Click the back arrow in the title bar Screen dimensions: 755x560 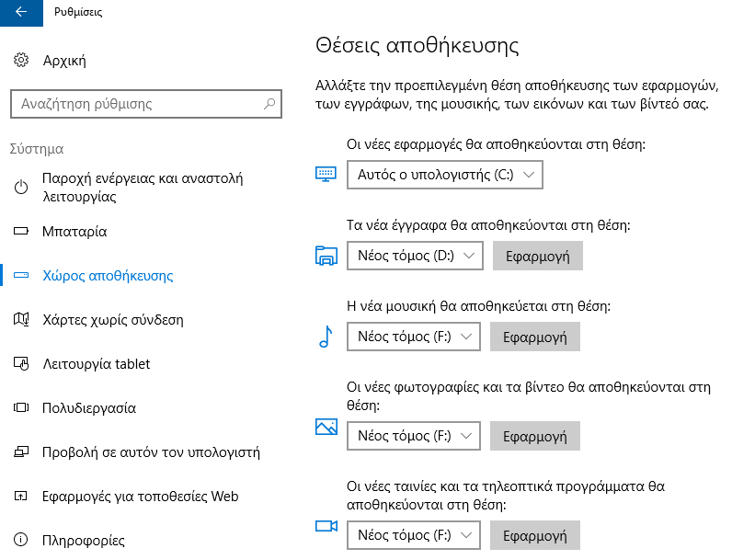click(21, 13)
